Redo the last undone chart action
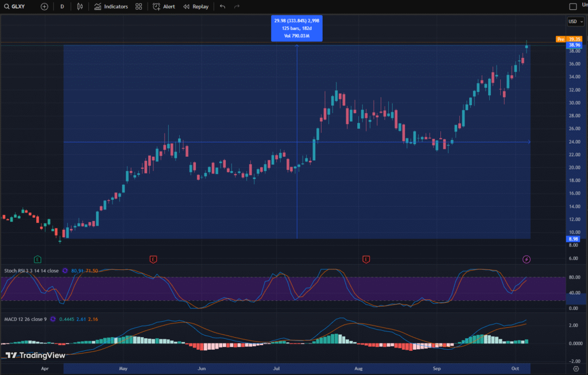The image size is (588, 375). pos(237,6)
